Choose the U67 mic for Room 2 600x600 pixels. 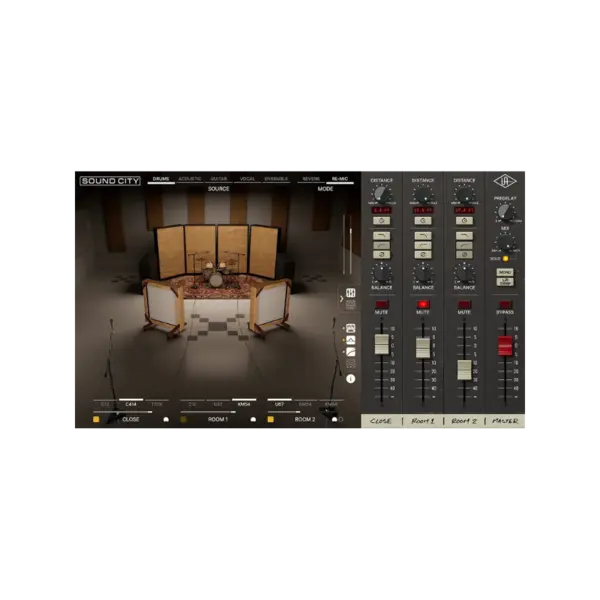pos(279,404)
